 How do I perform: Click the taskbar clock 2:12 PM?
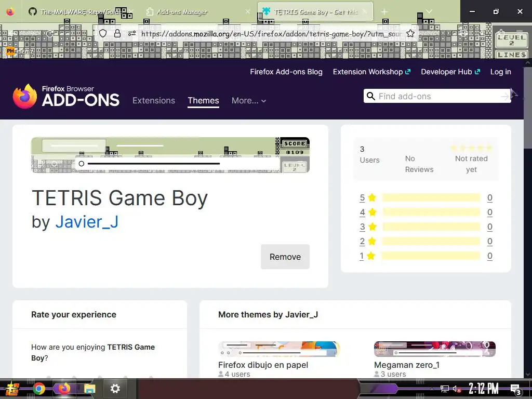(x=483, y=389)
